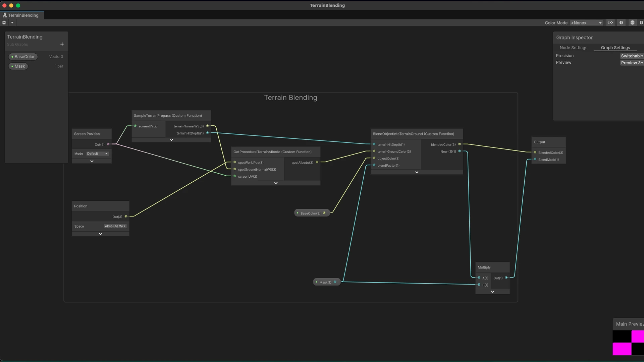Click Output BlendMask(1) input port
The height and width of the screenshot is (362, 644).
[535, 160]
